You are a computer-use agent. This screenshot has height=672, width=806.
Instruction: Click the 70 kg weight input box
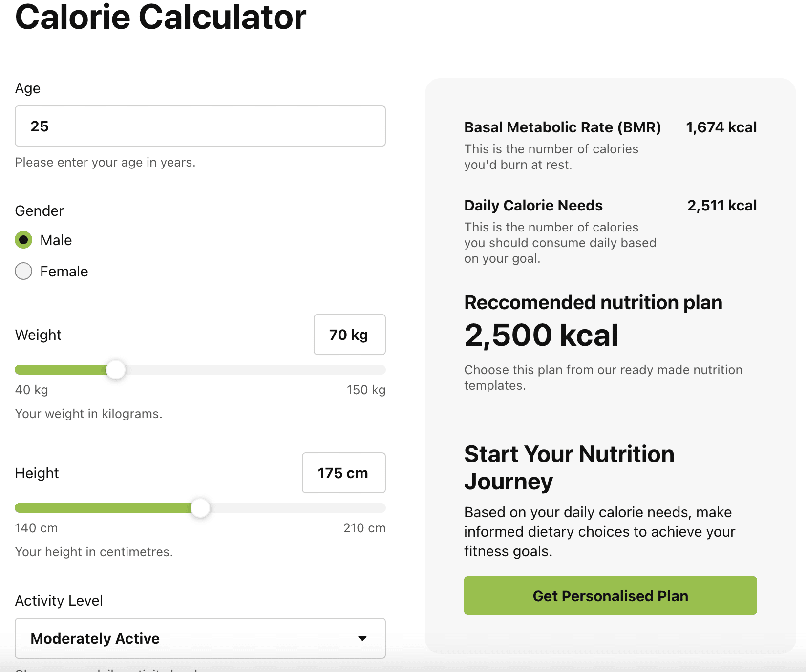349,335
